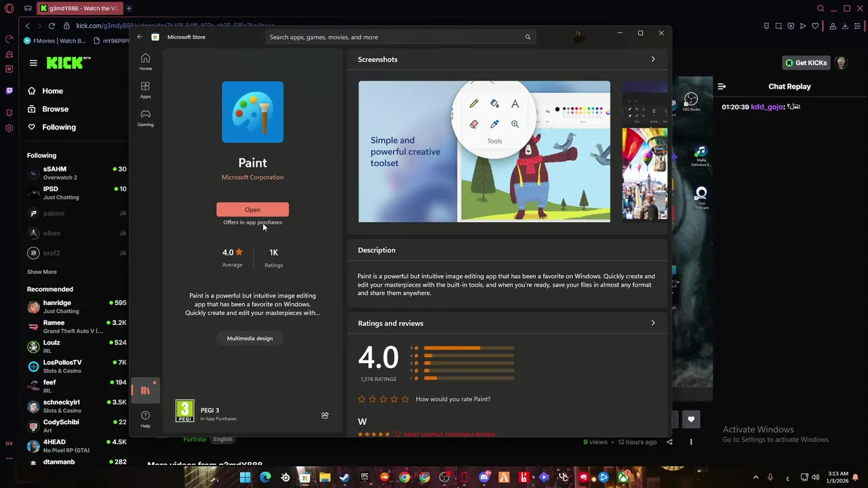
Task: Open LosPollosTV recommended channel
Action: [77, 367]
